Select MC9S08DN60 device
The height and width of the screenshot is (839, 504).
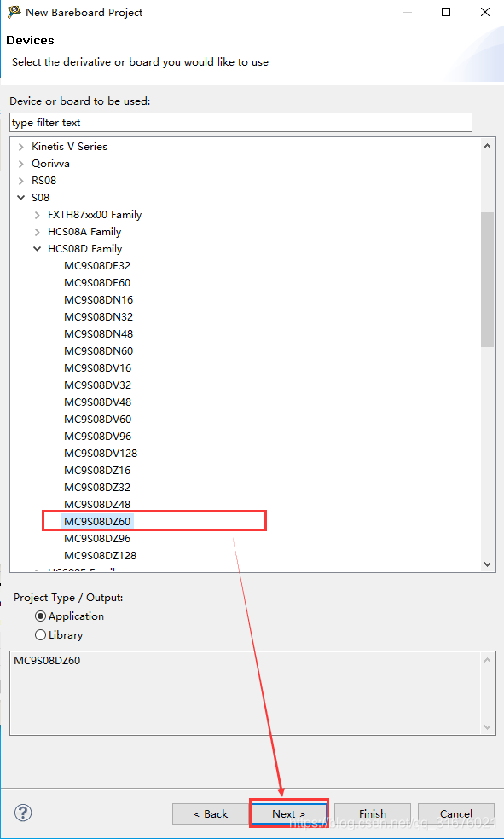point(98,351)
